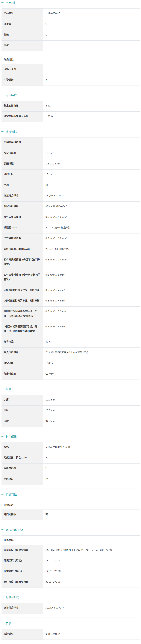Select the overvoltage category value III
The width and height of the screenshot is (141, 644).
point(47,69)
